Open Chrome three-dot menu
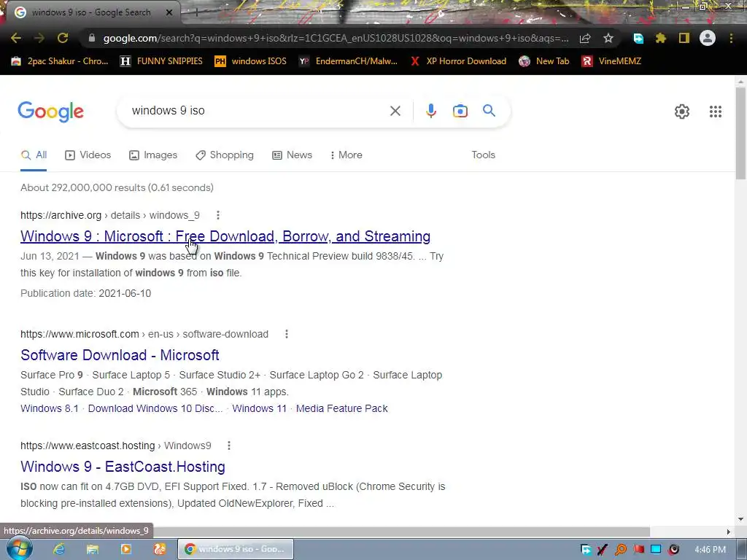 [731, 38]
